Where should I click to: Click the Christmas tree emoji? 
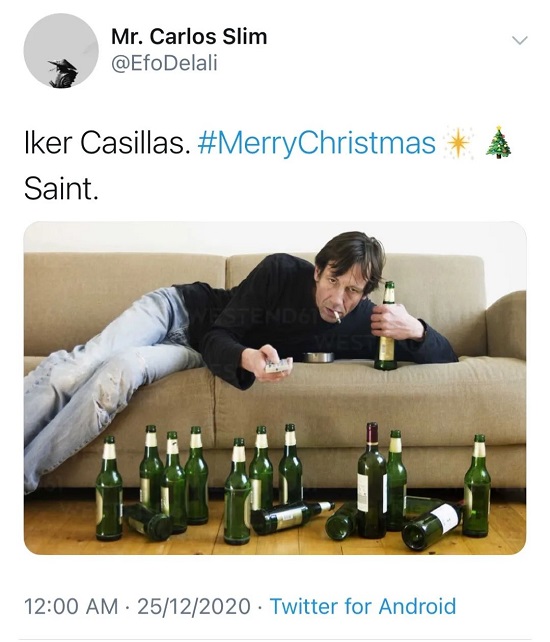coord(498,142)
